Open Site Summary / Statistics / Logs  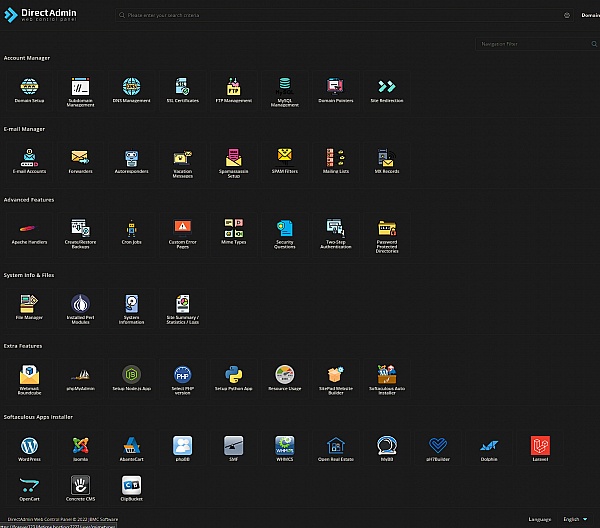click(183, 308)
